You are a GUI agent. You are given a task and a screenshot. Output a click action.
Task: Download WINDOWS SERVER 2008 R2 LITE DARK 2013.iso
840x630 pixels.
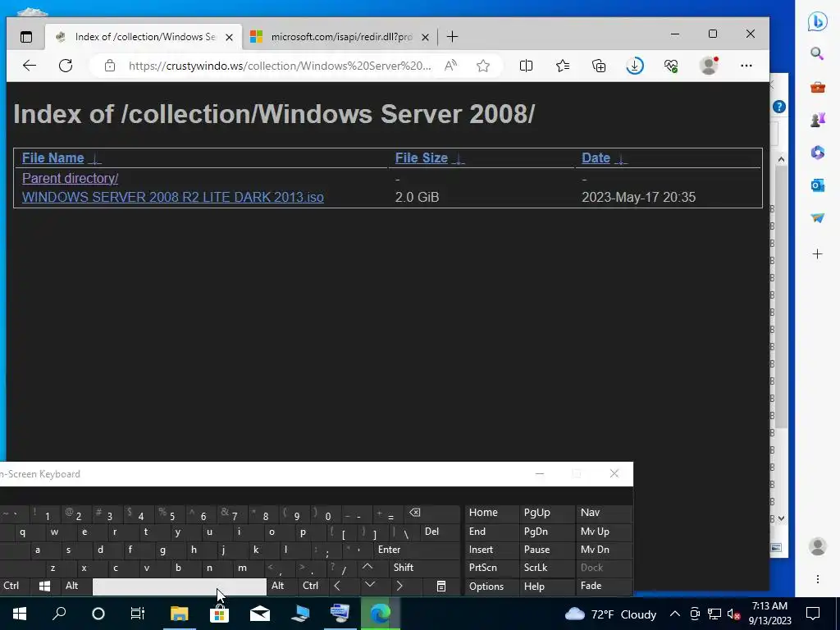point(172,197)
